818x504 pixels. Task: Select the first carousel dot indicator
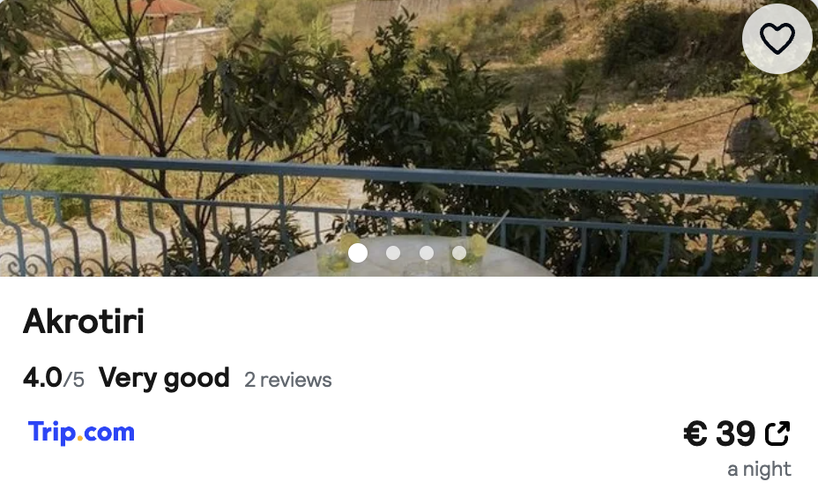[x=358, y=253]
